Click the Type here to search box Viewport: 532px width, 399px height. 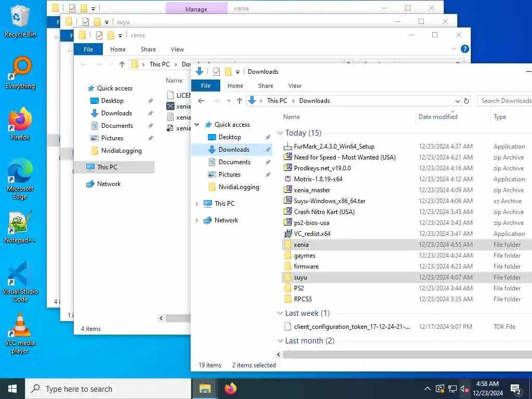109,389
